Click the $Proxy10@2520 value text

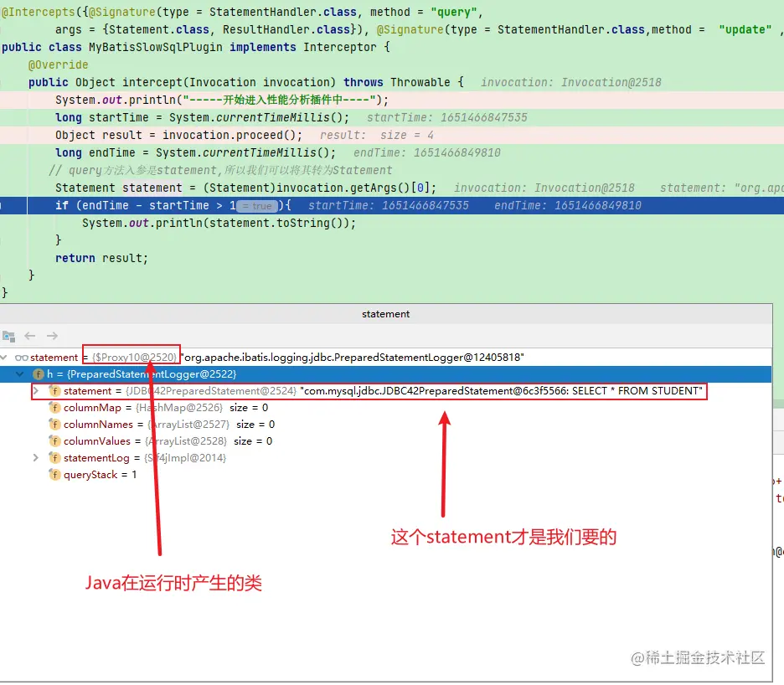coord(135,358)
